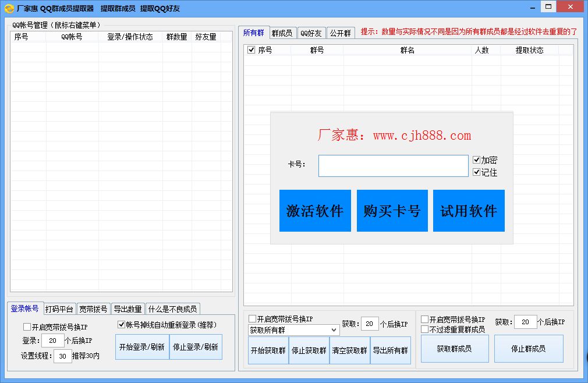Click 停止获取群 button
The width and height of the screenshot is (588, 383).
pos(309,350)
